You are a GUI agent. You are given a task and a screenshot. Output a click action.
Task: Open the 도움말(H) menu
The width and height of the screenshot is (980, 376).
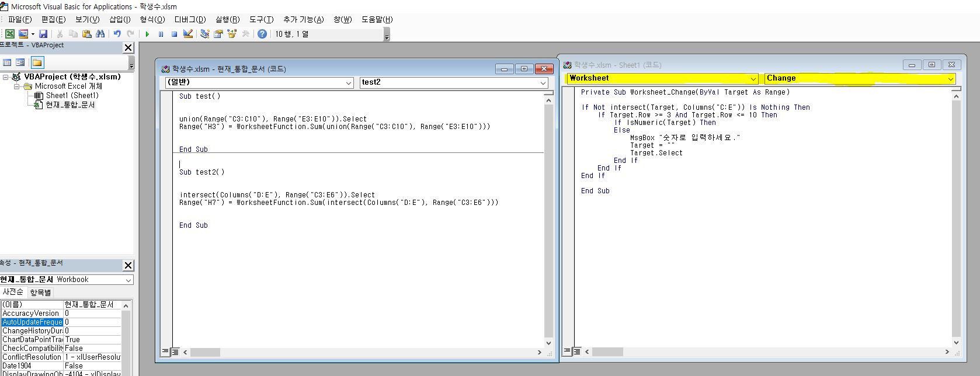pos(377,19)
